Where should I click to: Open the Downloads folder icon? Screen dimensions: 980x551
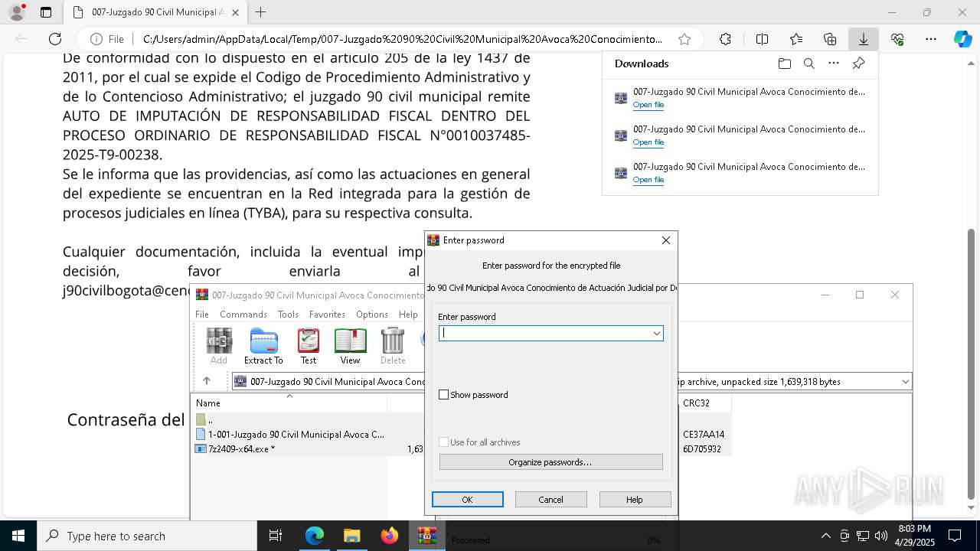pyautogui.click(x=784, y=64)
